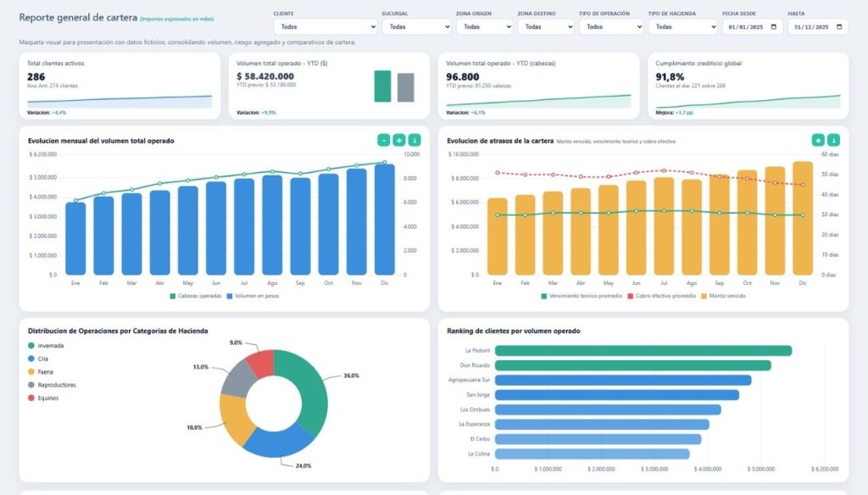Click the Invernada green legend dot
868x495 pixels.
click(31, 346)
